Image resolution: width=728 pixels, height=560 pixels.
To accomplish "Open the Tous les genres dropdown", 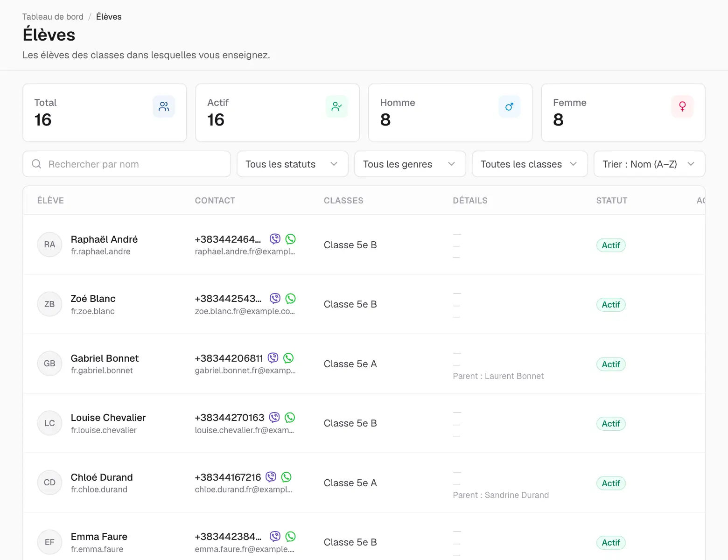I will (410, 164).
